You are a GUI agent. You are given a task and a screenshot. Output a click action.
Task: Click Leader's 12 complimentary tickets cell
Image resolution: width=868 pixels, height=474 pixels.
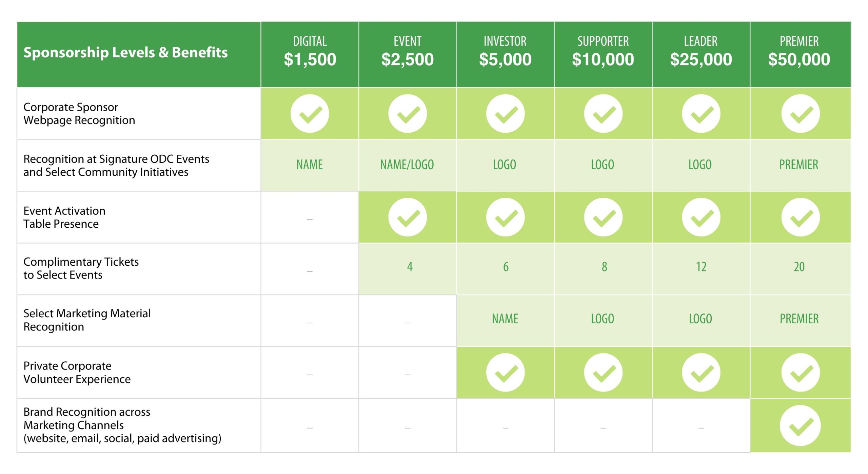(701, 267)
